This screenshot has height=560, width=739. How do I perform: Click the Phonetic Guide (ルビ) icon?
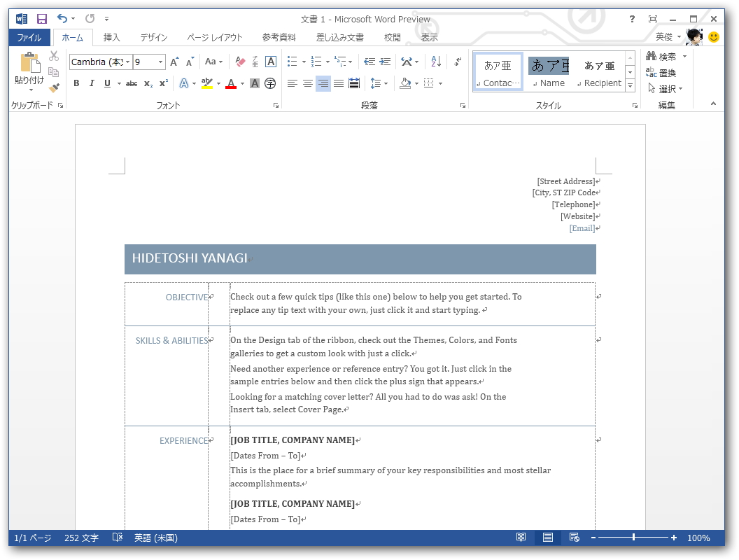pos(254,63)
